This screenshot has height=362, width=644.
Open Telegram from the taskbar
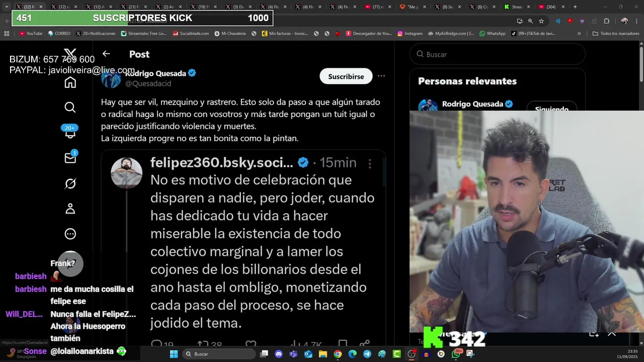point(367,354)
